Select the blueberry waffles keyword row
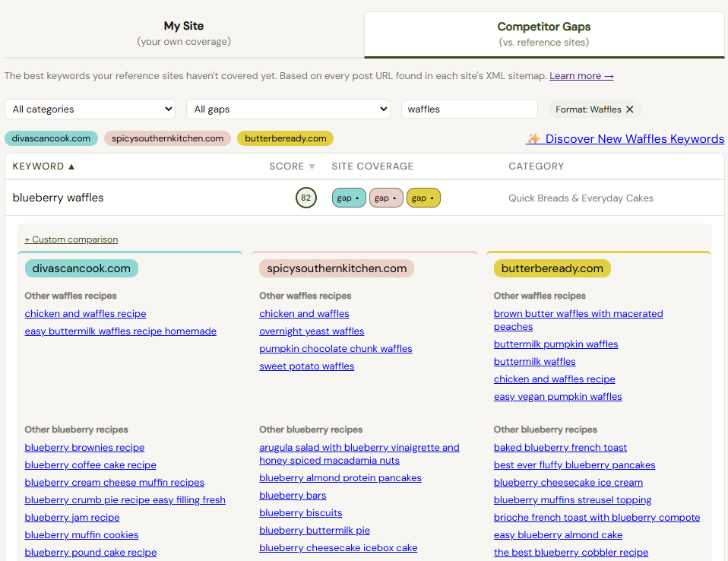This screenshot has height=561, width=728. (x=365, y=198)
